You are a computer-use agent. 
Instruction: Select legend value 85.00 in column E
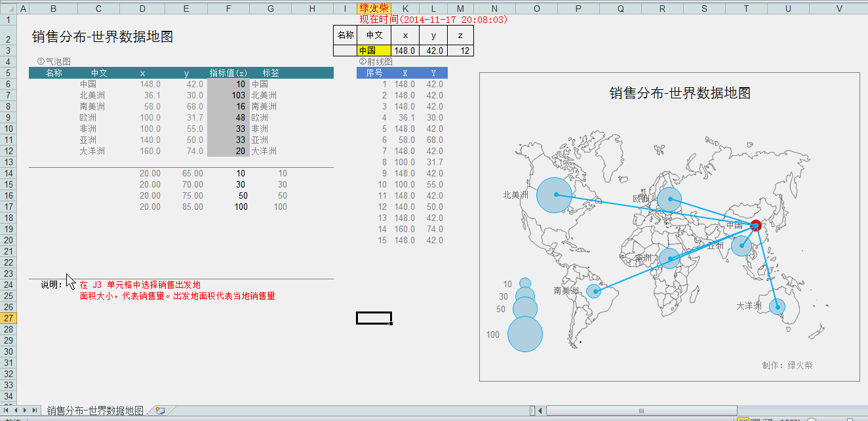tap(186, 207)
